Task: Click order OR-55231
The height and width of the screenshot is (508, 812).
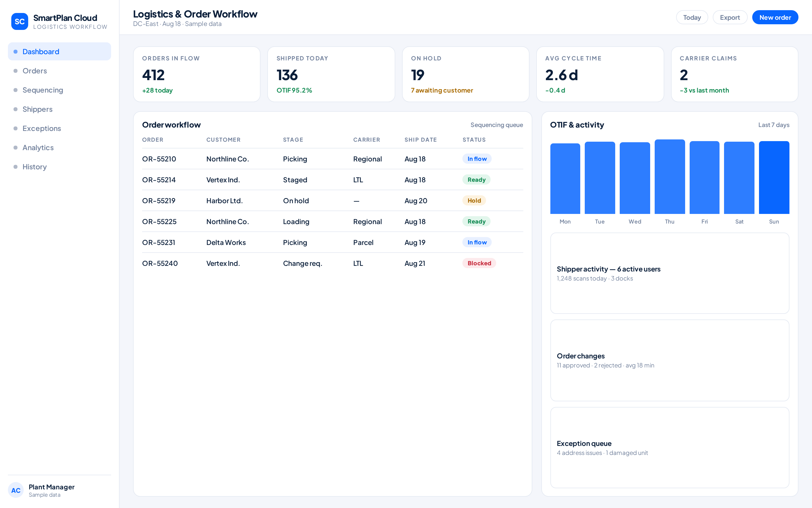Action: coord(159,242)
